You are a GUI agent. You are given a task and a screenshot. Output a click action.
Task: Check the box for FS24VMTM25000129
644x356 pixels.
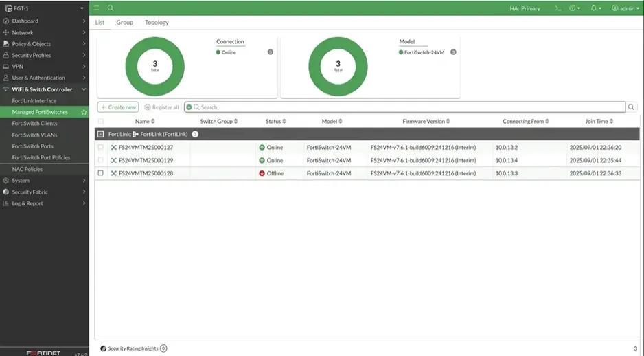coord(101,160)
